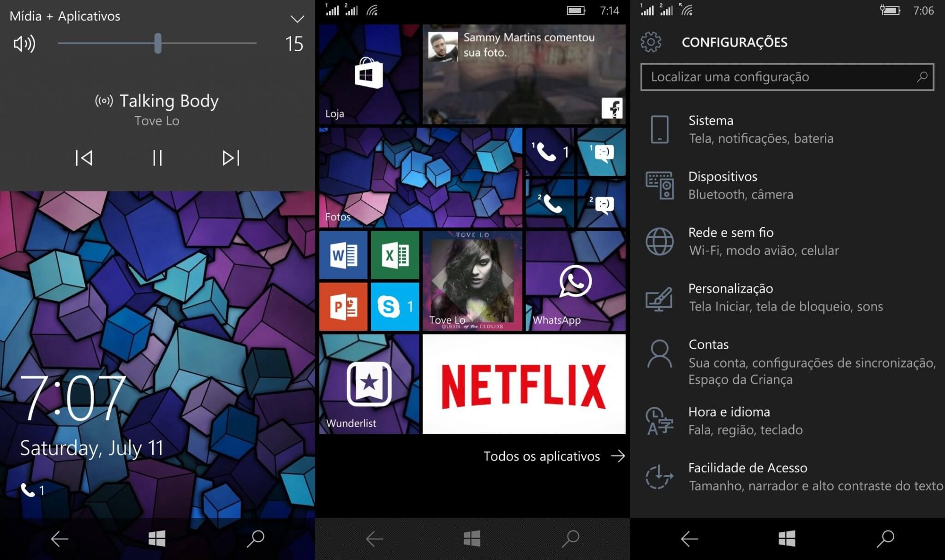Pause Talking Body playback

157,158
